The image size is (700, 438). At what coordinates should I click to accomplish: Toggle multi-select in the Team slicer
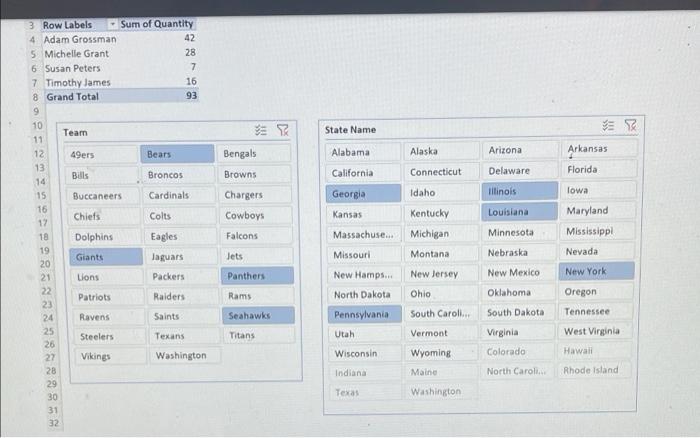(x=261, y=130)
